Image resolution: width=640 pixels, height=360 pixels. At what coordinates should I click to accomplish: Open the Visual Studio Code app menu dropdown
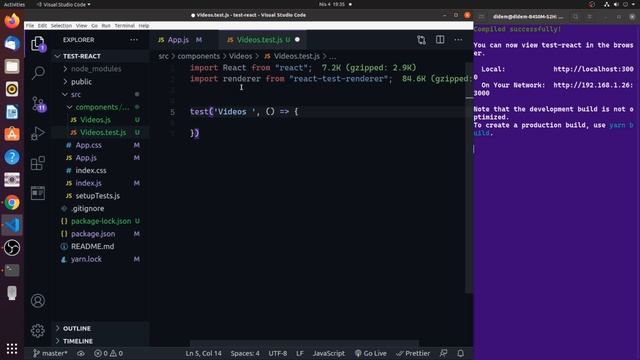coord(63,4)
